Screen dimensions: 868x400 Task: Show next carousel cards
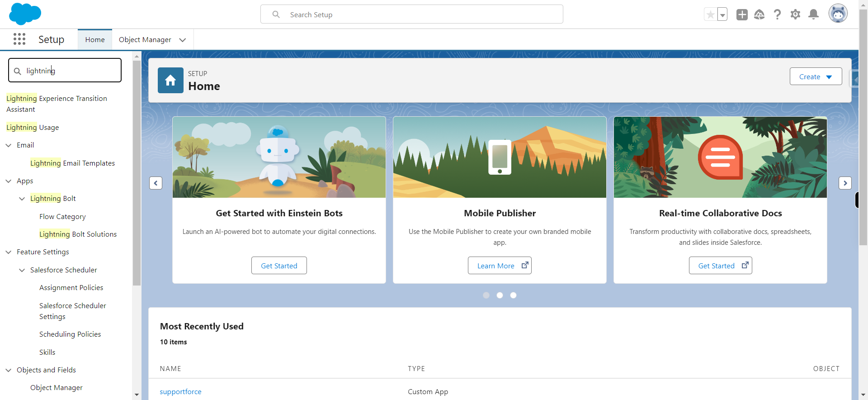(845, 183)
